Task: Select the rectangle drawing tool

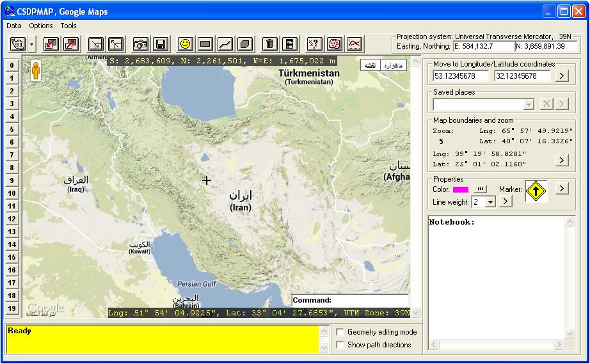Action: point(205,44)
